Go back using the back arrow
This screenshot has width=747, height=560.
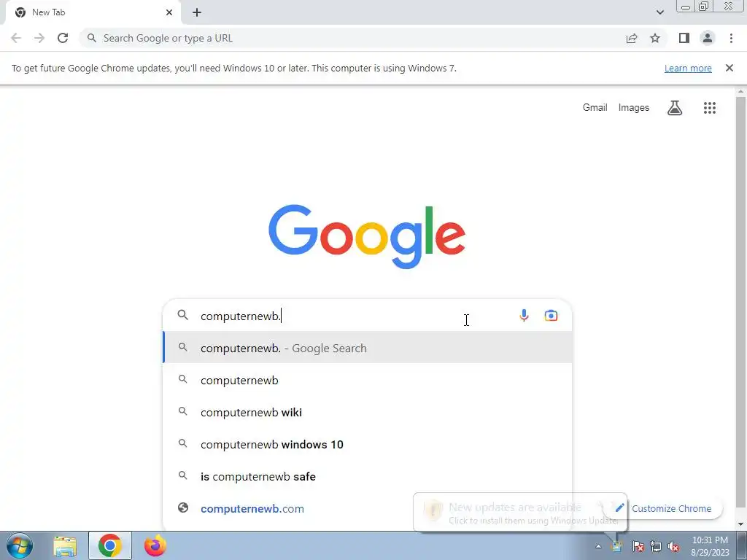coord(16,38)
